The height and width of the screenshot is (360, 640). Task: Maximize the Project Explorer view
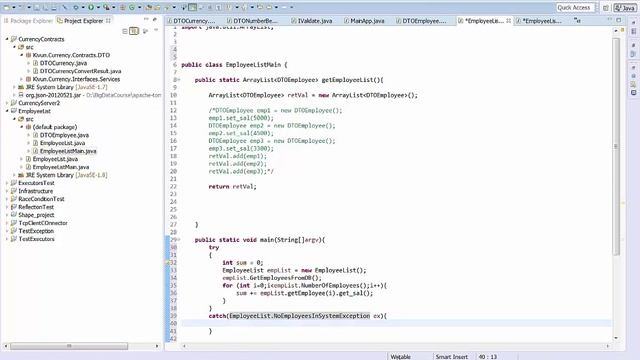click(155, 19)
